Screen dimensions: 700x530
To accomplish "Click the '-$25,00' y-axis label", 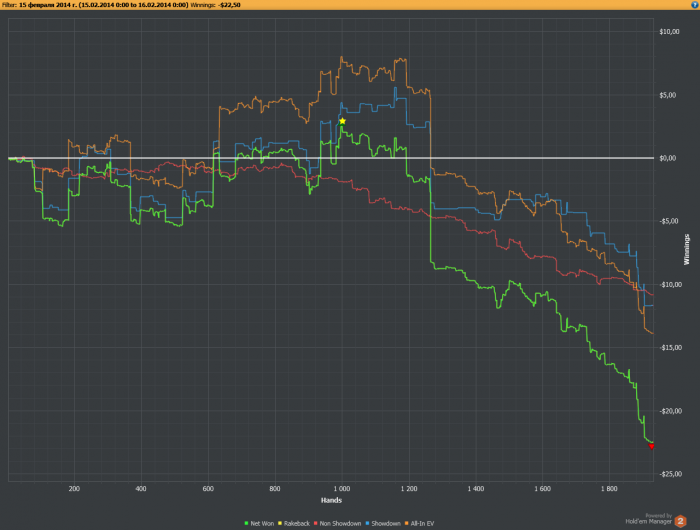I will tap(670, 474).
